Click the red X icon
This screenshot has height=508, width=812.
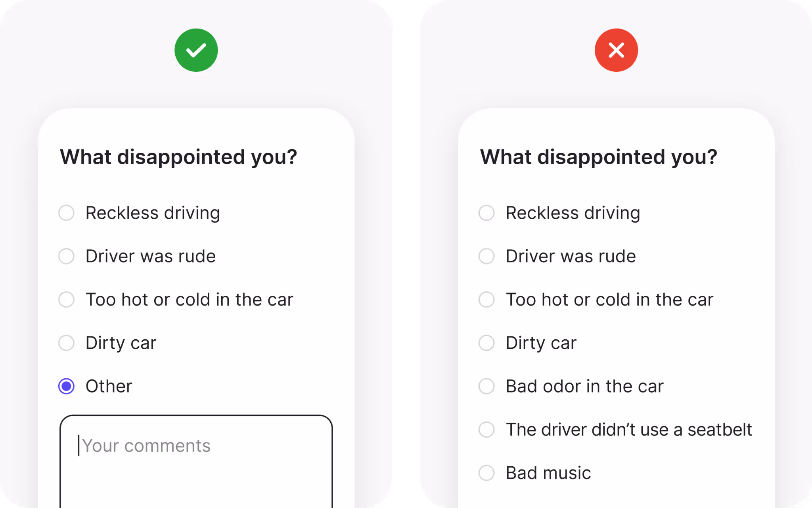click(x=616, y=50)
